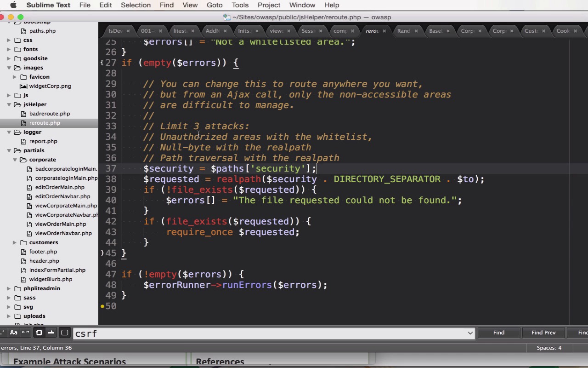Expand the uploads folder
The image size is (588, 368).
coord(9,316)
